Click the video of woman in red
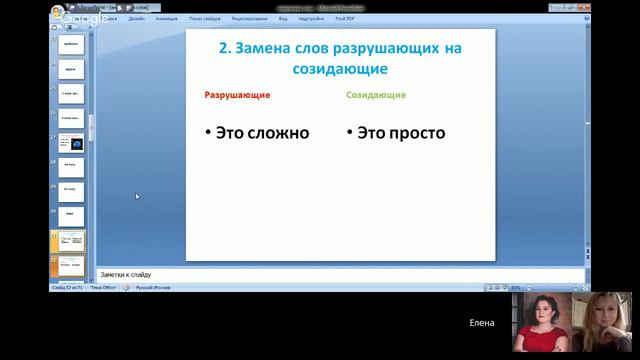This screenshot has width=640, height=360. pos(542,322)
